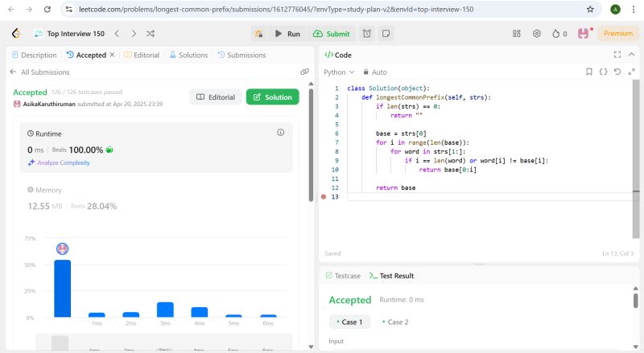Open the notes icon in toolbar
This screenshot has height=353, width=644.
(x=386, y=34)
